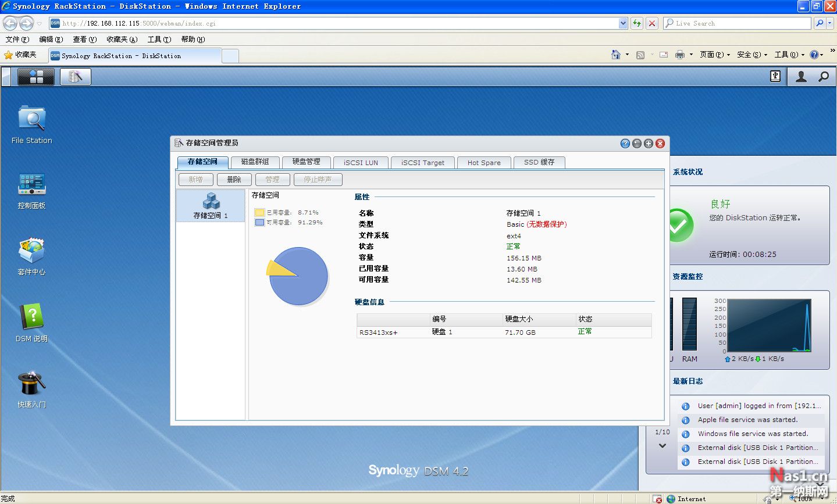Click browser stop loading X icon
This screenshot has width=837, height=504.
tap(652, 23)
